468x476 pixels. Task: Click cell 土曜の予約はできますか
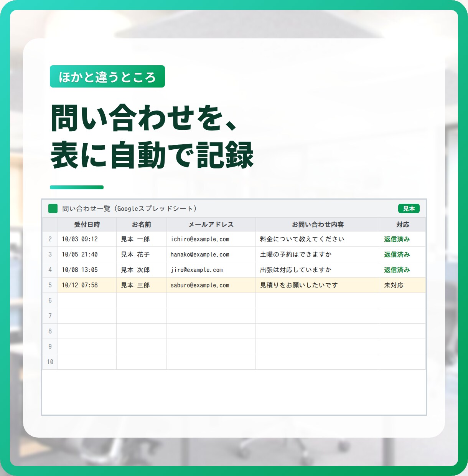click(318, 255)
